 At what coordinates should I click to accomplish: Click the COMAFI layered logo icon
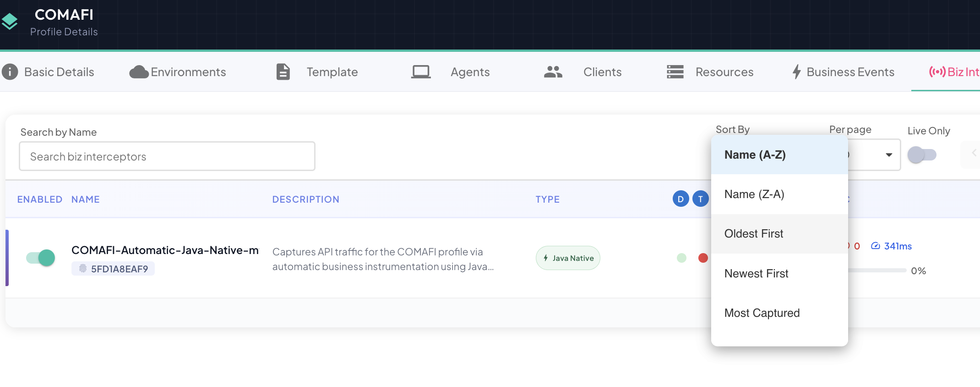(9, 22)
